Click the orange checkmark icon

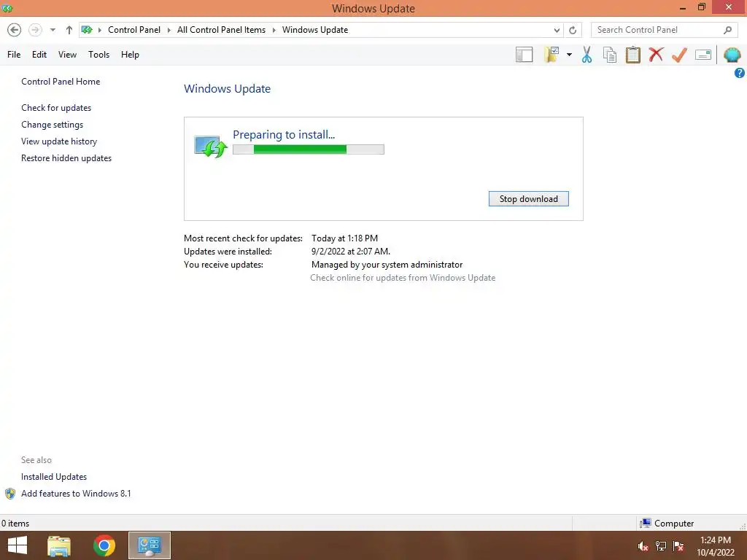(679, 55)
